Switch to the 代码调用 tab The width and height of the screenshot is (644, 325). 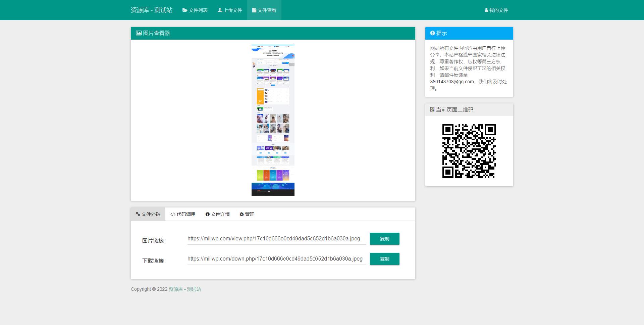click(183, 214)
